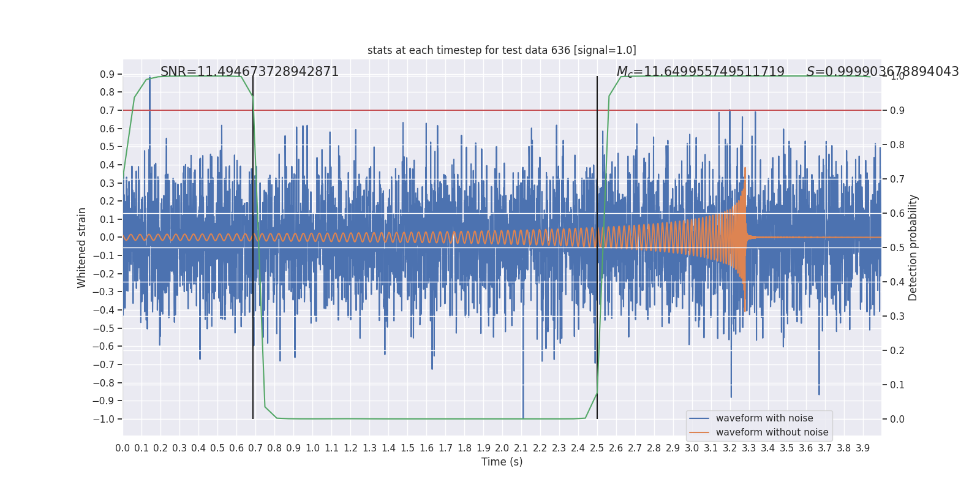Viewport: 980px width, 490px height.
Task: Click the Mc=11.649955749511719 chirp mass annotation
Action: (700, 72)
